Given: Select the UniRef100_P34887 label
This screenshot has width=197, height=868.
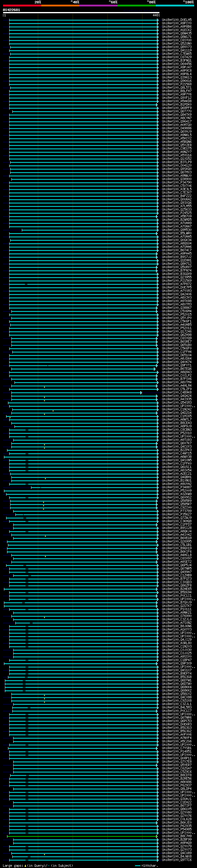Looking at the screenshot, I should (177, 487).
